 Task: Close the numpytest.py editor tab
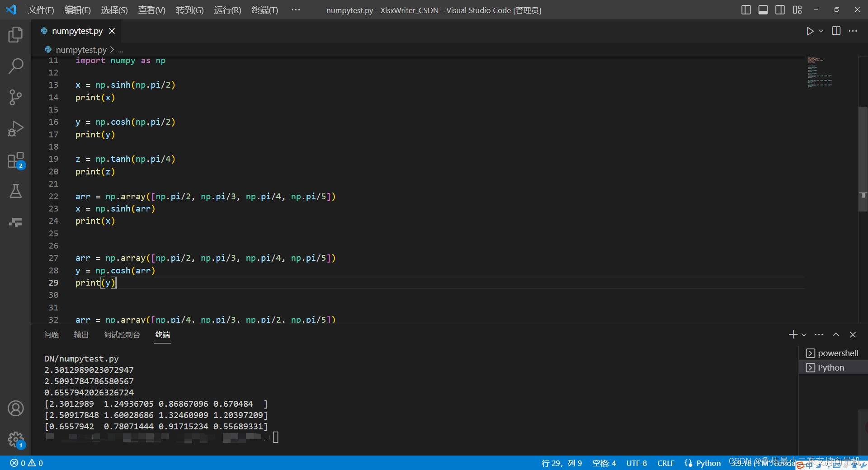click(x=112, y=31)
